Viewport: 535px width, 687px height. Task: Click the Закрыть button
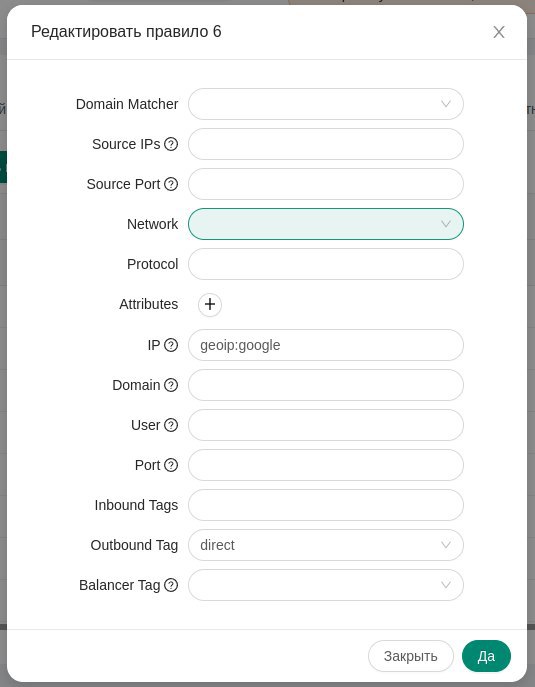(x=411, y=656)
